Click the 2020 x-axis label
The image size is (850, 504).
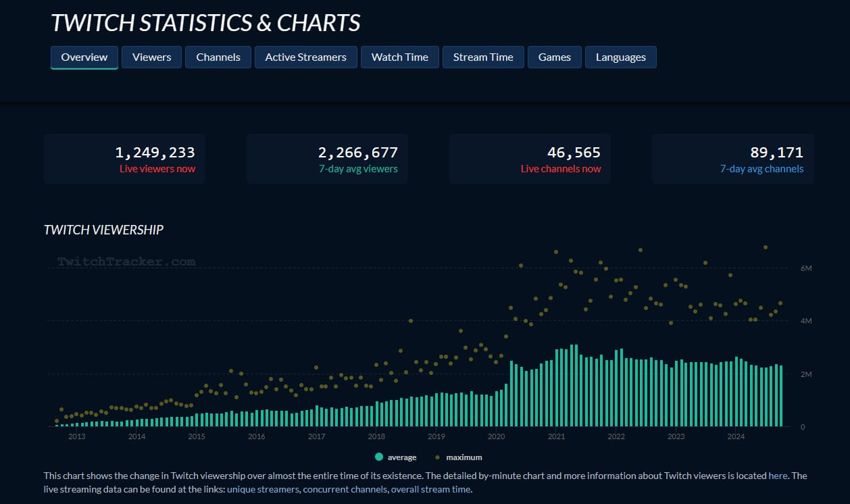click(496, 436)
